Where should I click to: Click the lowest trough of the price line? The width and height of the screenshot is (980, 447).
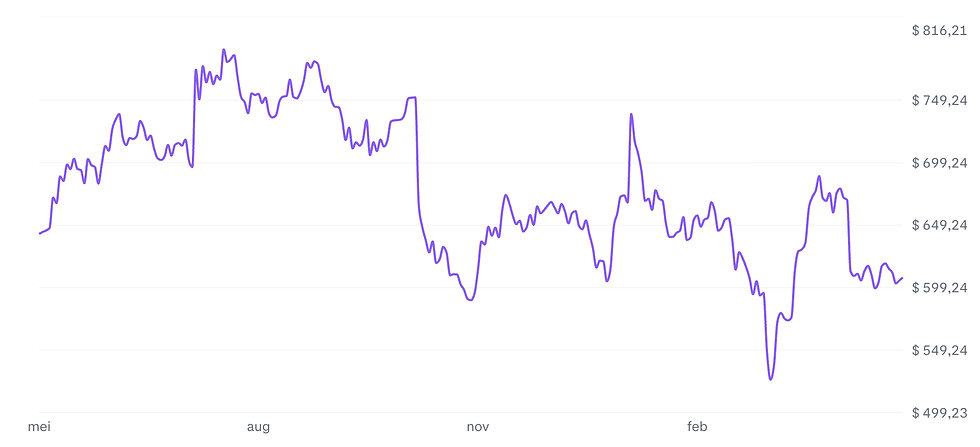pos(771,379)
